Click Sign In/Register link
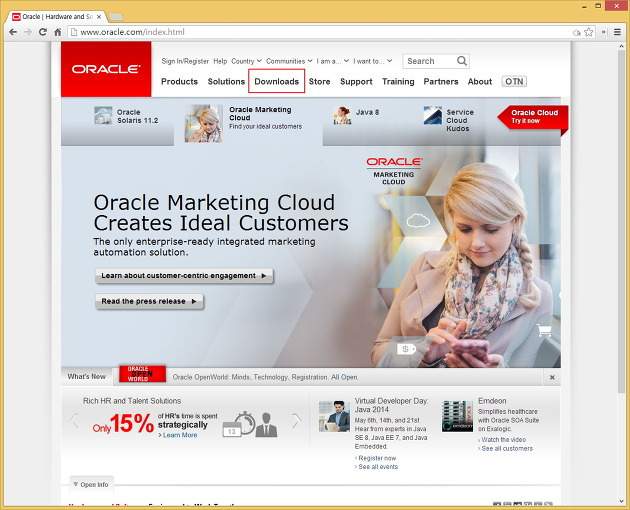The height and width of the screenshot is (510, 630). [185, 61]
